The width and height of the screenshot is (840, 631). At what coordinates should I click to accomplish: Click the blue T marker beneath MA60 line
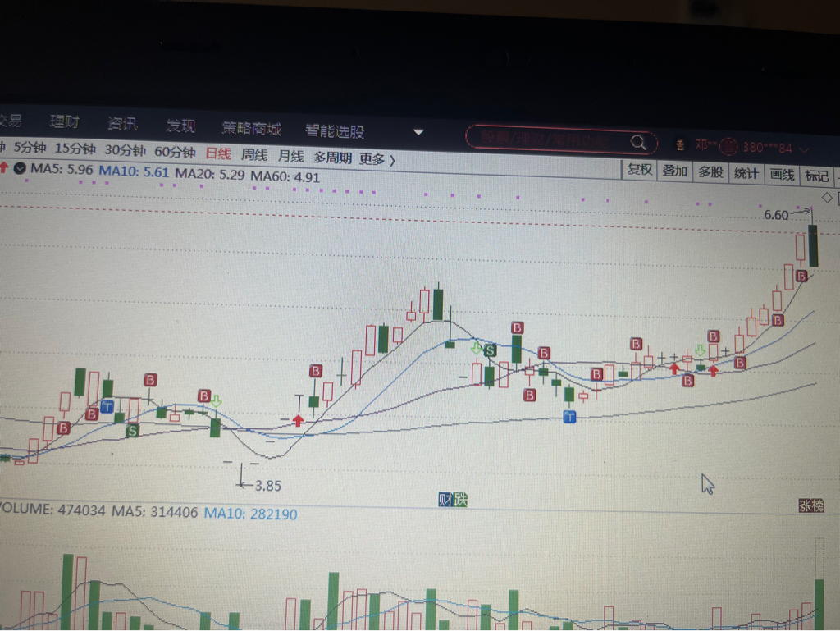tap(569, 417)
